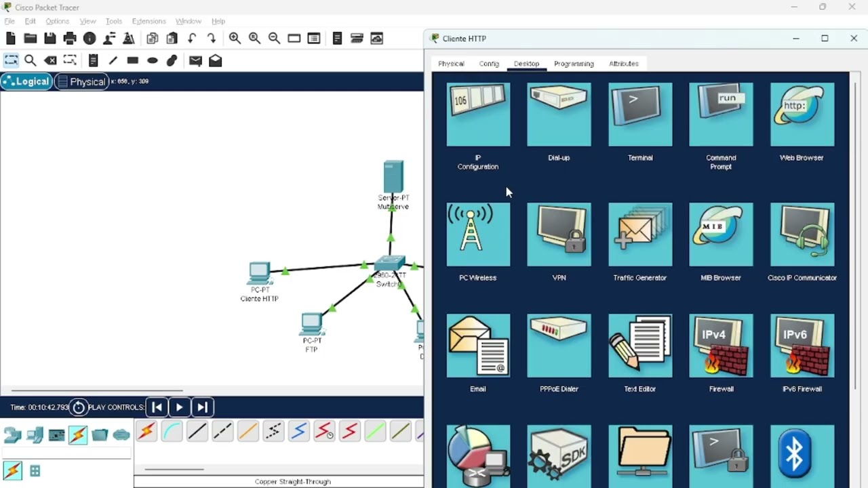Image resolution: width=868 pixels, height=488 pixels.
Task: Click the Open file folder icon
Action: 31,39
